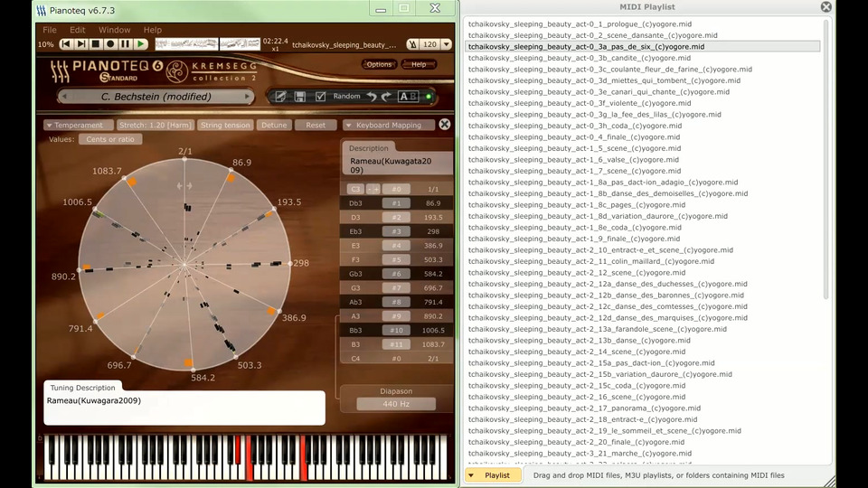Close the MIDI Playlist window
This screenshot has width=868, height=488.
tap(826, 6)
